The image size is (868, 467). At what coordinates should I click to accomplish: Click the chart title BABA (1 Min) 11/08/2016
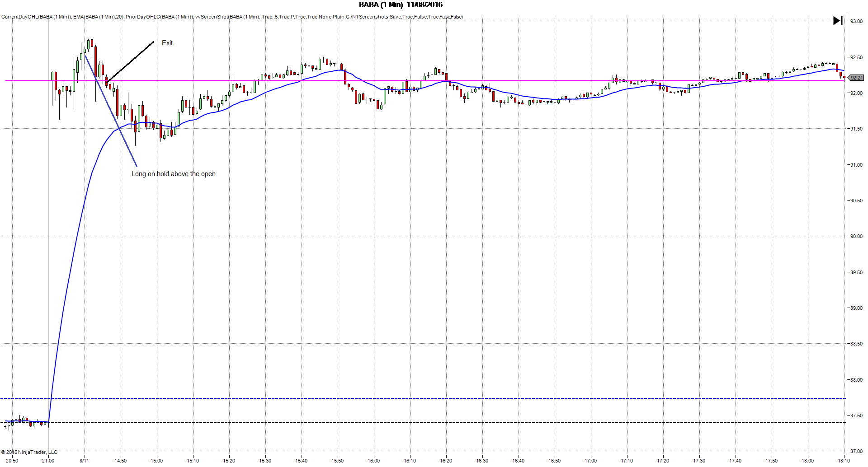pos(401,5)
